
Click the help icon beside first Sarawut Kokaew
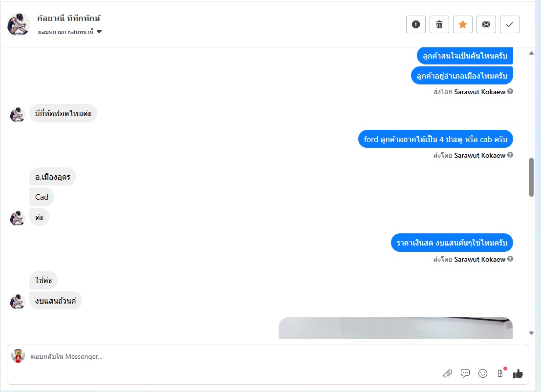pyautogui.click(x=510, y=91)
